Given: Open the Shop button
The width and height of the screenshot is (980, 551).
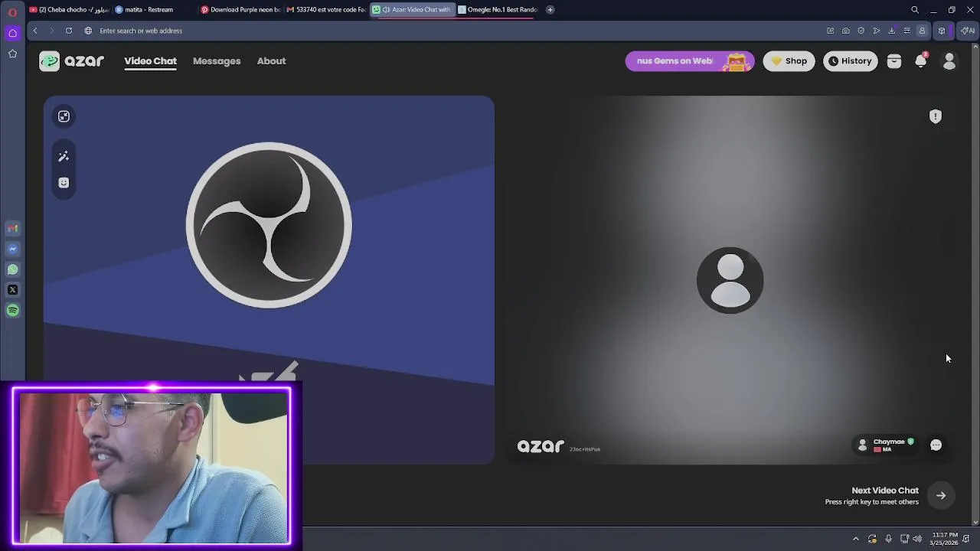Looking at the screenshot, I should [x=789, y=61].
